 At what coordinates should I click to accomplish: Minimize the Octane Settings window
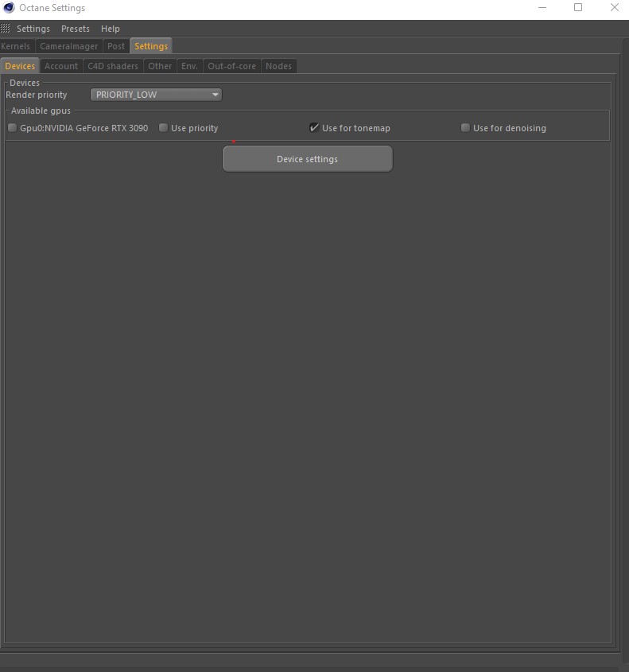(x=542, y=7)
